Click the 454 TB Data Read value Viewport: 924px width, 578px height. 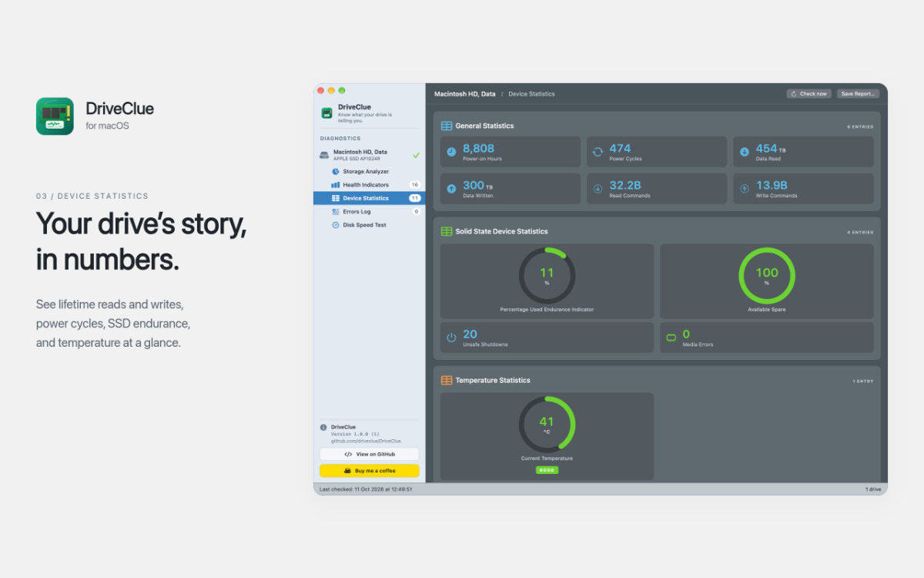tap(771, 149)
